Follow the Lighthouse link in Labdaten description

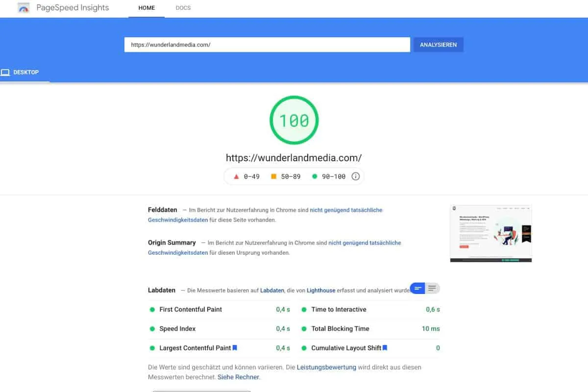[x=321, y=290]
